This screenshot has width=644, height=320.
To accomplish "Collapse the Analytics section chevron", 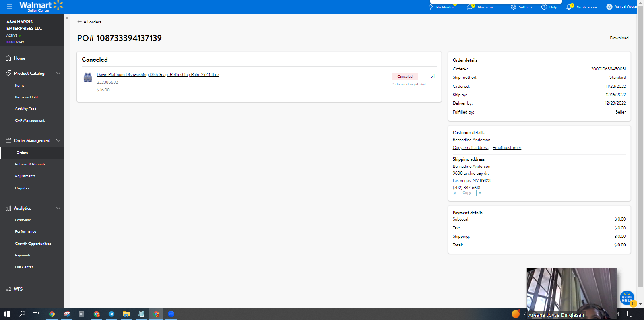I will point(58,208).
